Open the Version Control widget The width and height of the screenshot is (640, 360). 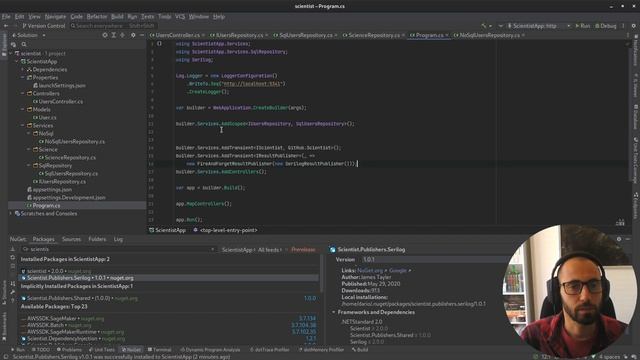click(44, 26)
